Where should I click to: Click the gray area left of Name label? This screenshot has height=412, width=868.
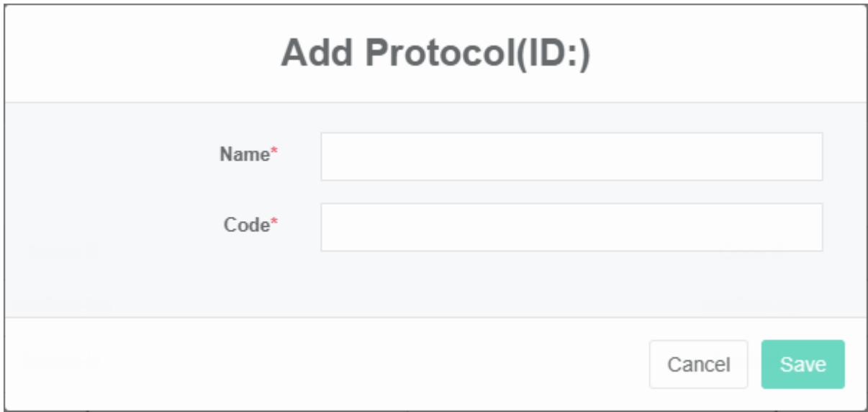pyautogui.click(x=108, y=155)
